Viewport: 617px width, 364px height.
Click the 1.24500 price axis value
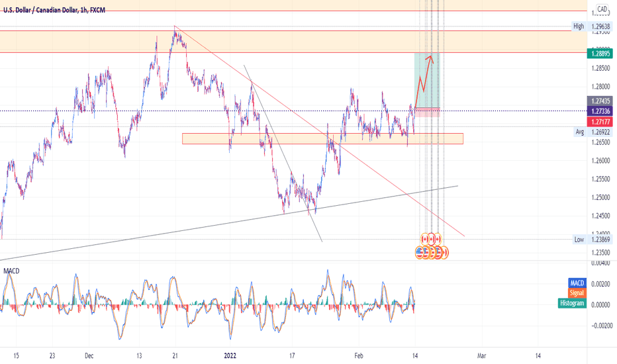tap(600, 216)
